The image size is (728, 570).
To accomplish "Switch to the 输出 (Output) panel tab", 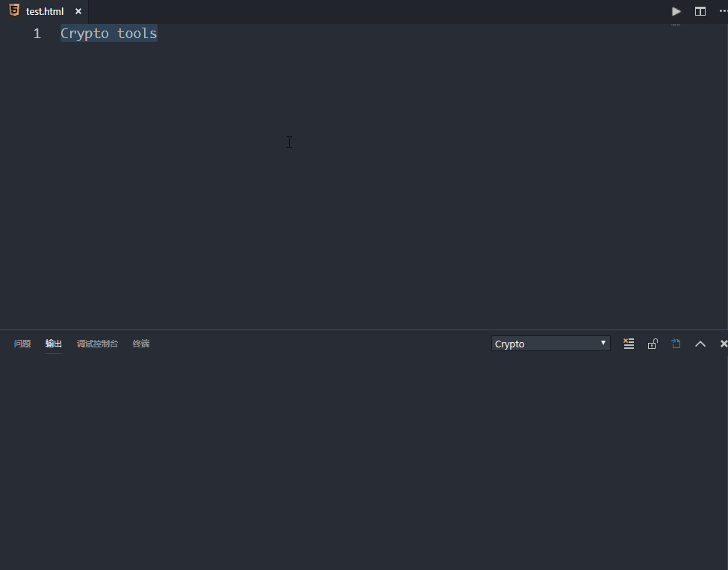I will point(54,344).
